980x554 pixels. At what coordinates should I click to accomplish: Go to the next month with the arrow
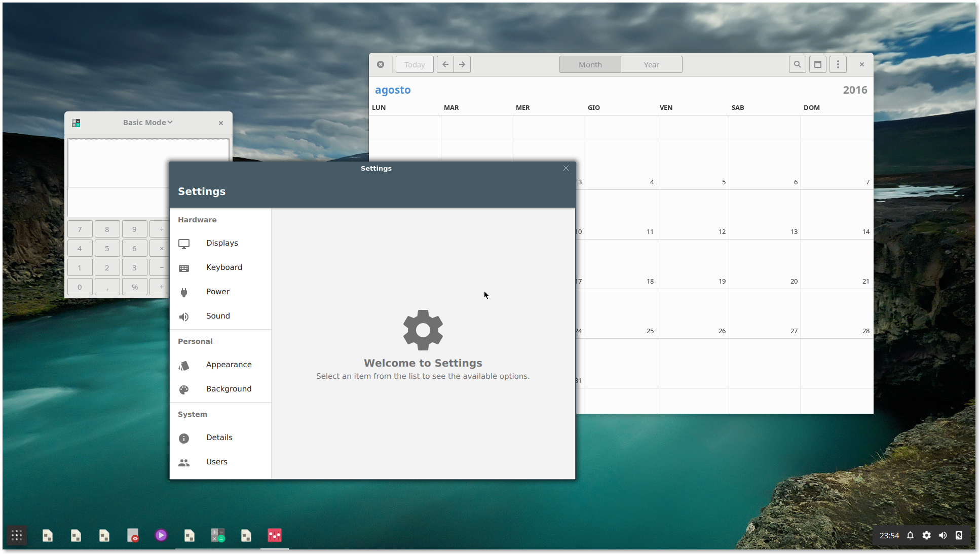click(462, 64)
